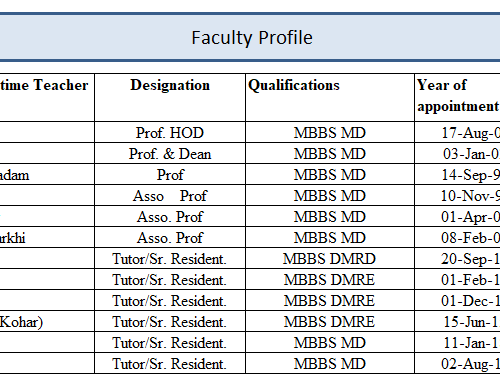
Task: Select the Faculty Profile title banner
Action: click(250, 37)
